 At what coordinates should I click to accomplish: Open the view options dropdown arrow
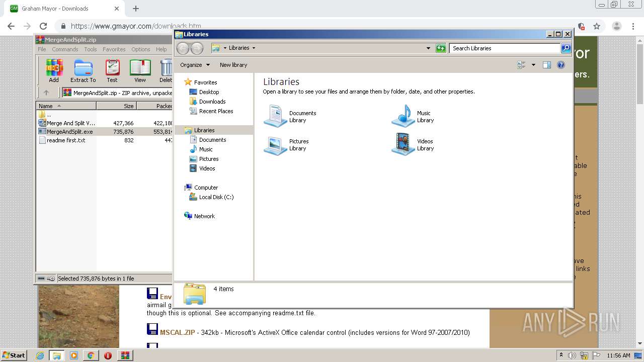click(533, 65)
